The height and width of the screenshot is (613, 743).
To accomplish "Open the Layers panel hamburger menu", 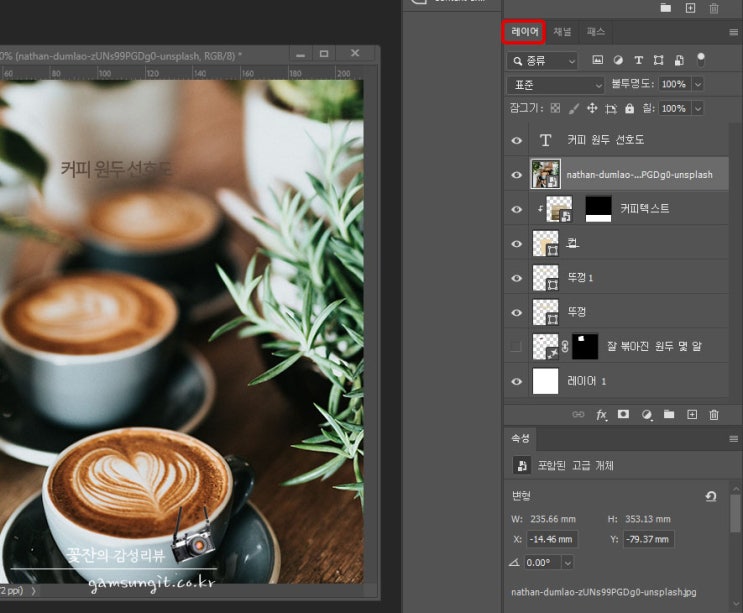I will pyautogui.click(x=733, y=32).
